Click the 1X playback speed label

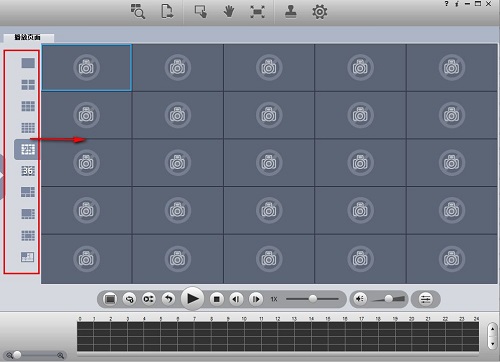coord(274,299)
